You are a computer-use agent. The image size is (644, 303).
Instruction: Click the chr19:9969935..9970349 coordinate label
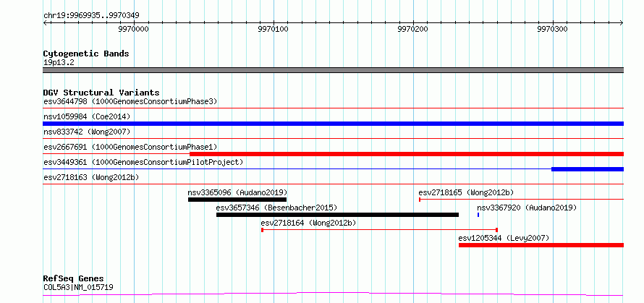[91, 16]
